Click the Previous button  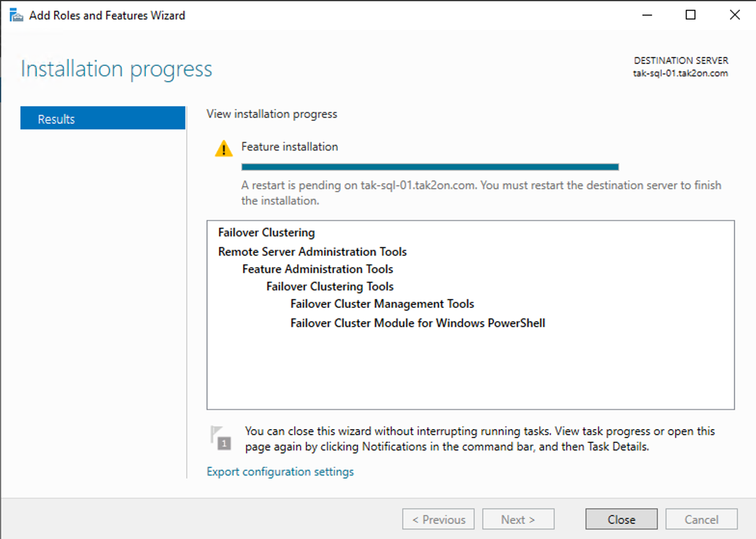point(438,519)
